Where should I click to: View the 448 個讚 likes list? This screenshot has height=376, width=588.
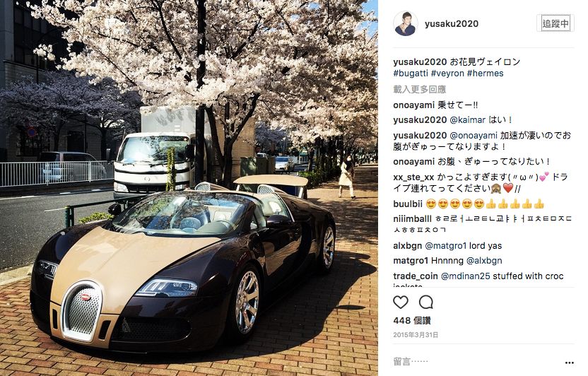pos(412,320)
